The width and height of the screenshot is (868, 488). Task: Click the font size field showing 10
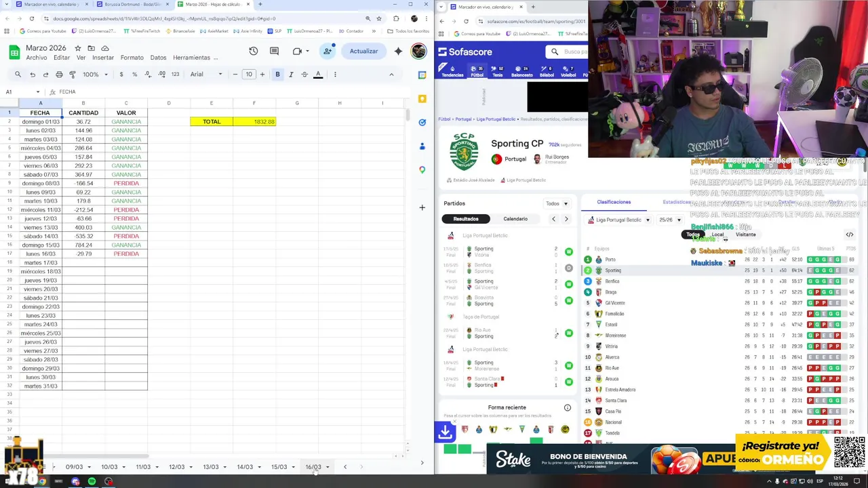pyautogui.click(x=249, y=75)
